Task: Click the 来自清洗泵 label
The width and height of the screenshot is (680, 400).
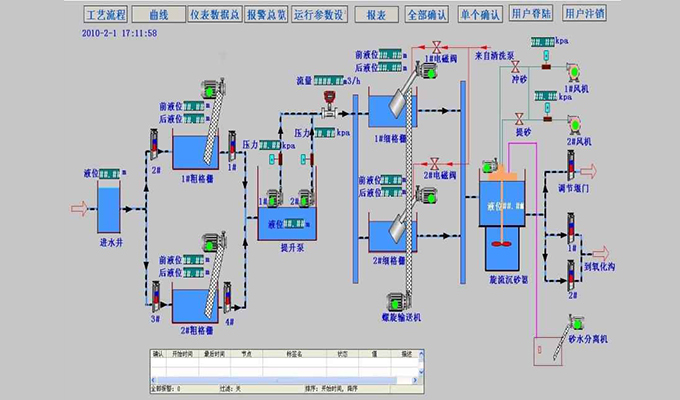Action: pos(494,56)
